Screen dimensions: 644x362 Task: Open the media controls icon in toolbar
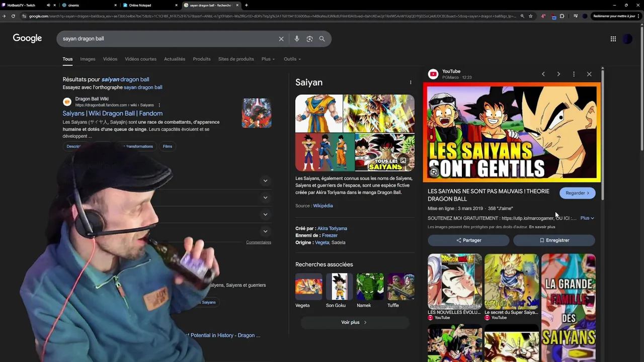[x=576, y=16]
